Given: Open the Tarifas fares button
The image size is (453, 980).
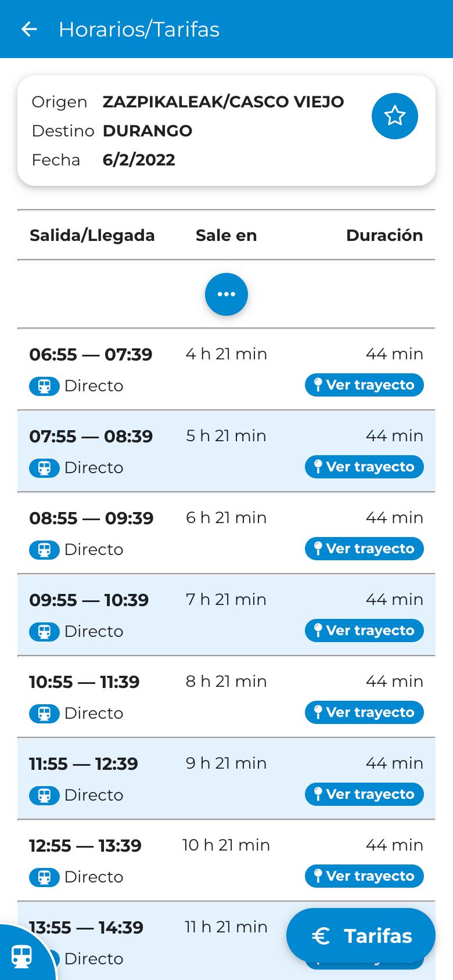Looking at the screenshot, I should point(361,936).
